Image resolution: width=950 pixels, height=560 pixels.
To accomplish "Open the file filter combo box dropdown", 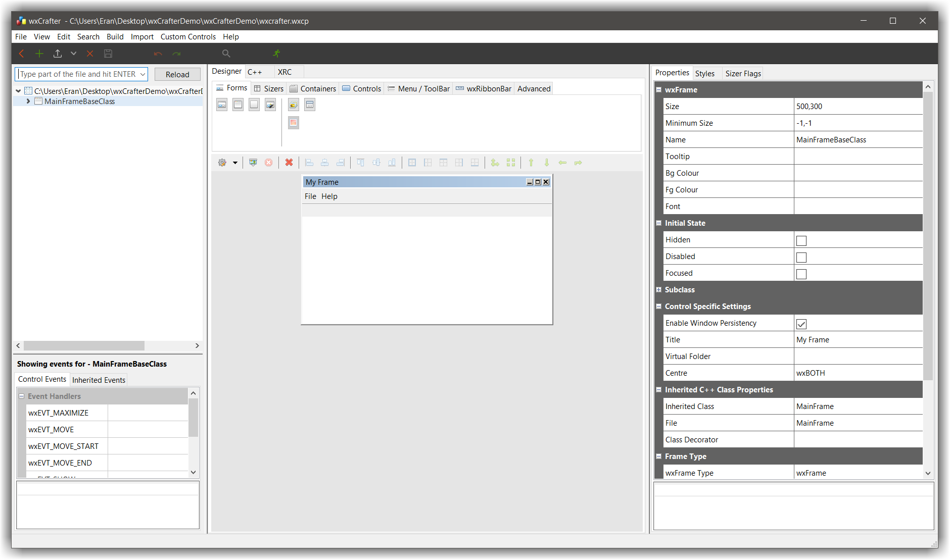I will coord(142,74).
